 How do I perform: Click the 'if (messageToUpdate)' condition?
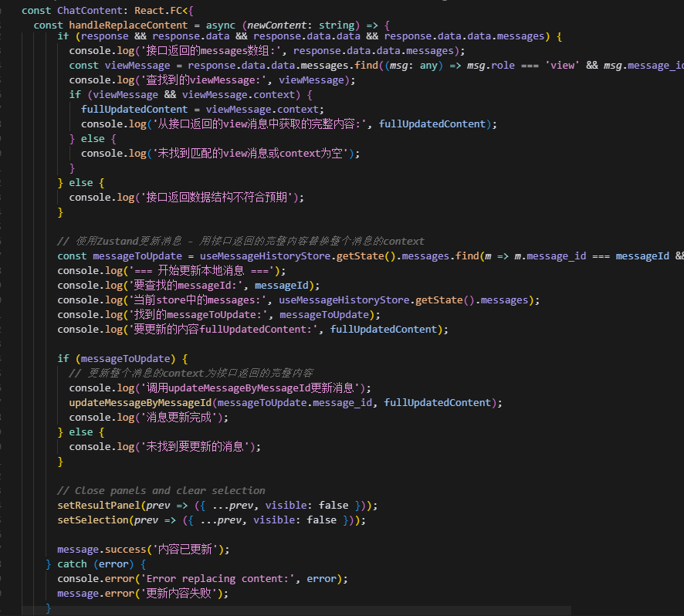click(x=122, y=359)
